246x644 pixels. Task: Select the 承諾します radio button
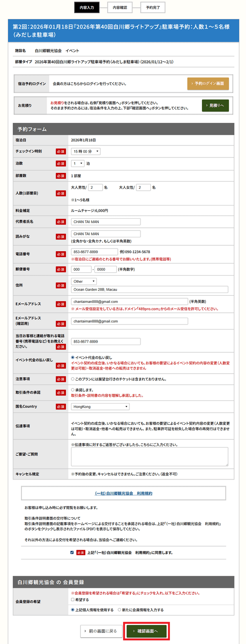73,390
